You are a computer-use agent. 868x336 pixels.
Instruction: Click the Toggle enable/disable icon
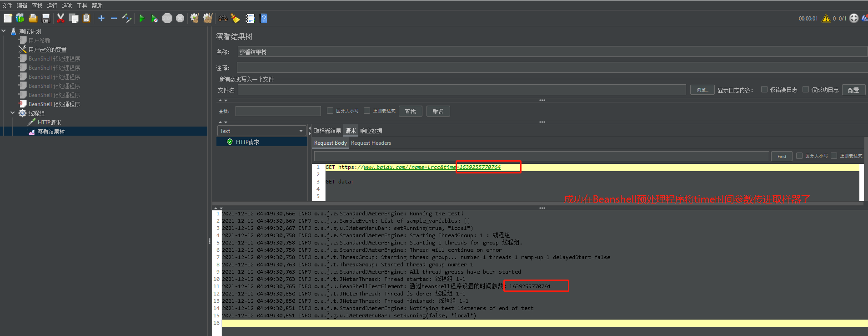pos(127,18)
